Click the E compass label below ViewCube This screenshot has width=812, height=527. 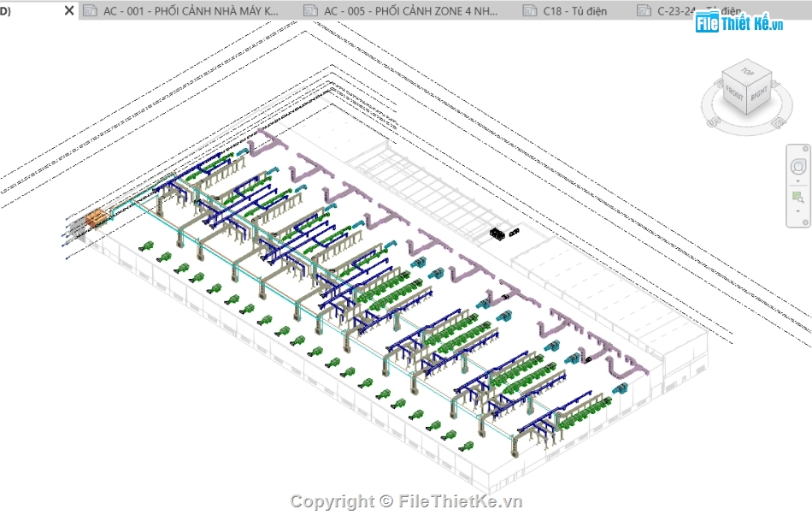777,123
